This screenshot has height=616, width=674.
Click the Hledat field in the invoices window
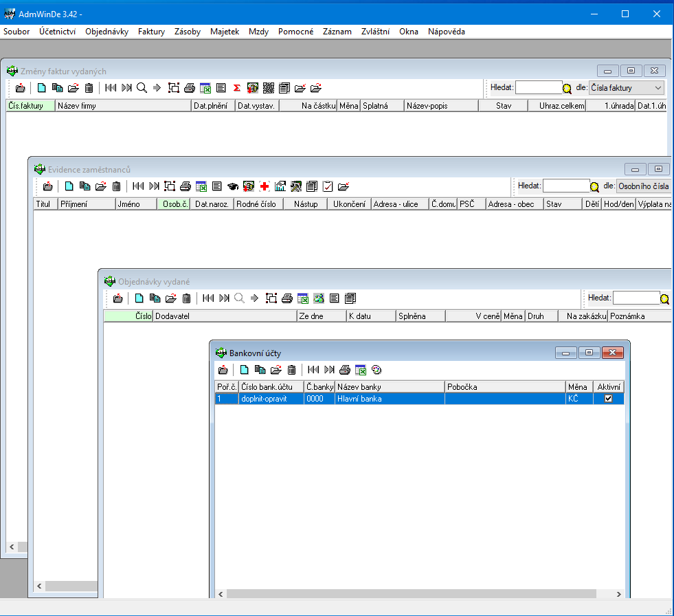pos(538,88)
